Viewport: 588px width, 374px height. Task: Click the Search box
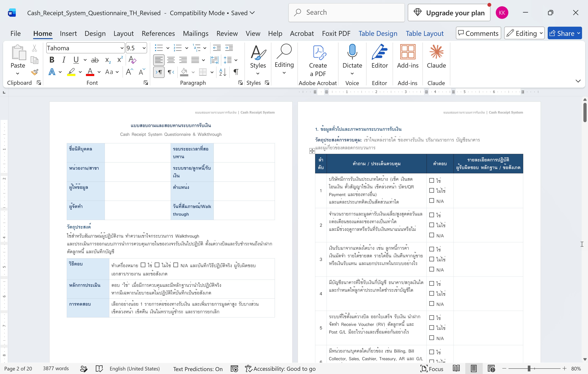[x=347, y=12]
